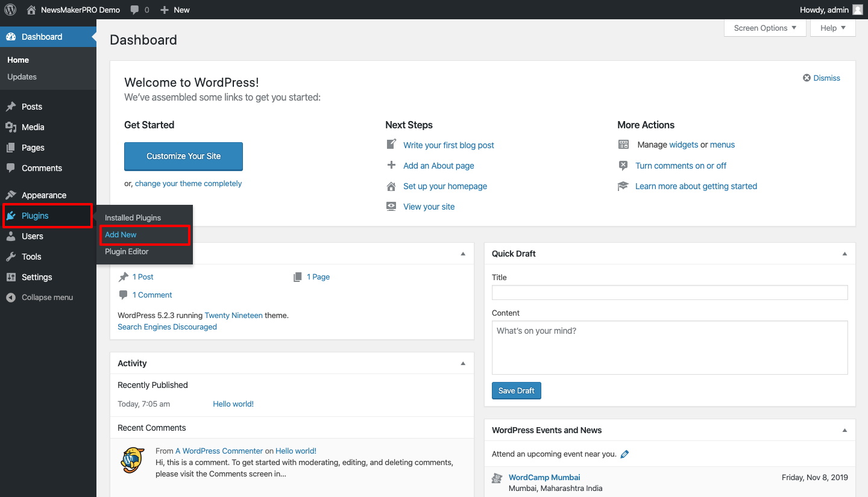Go to Updates in Dashboard submenu
868x497 pixels.
22,77
